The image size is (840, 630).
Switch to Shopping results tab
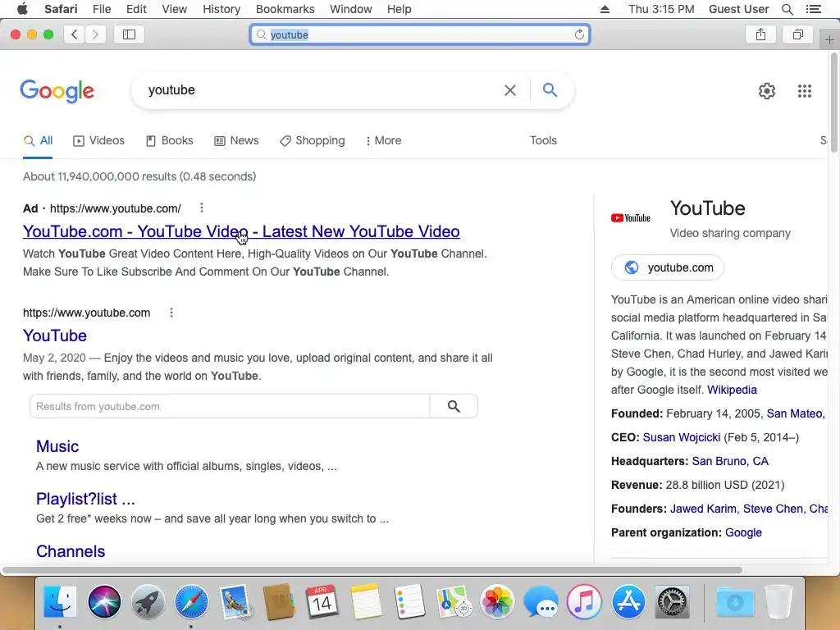point(313,141)
